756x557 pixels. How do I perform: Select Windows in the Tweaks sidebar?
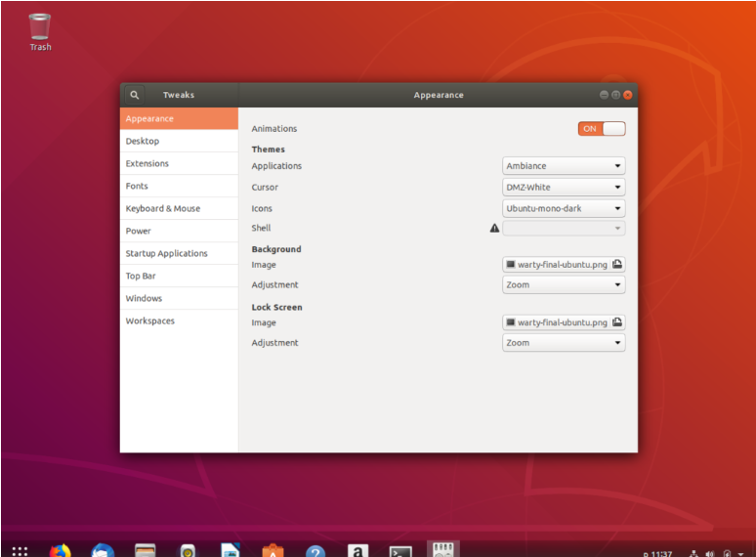[179, 298]
